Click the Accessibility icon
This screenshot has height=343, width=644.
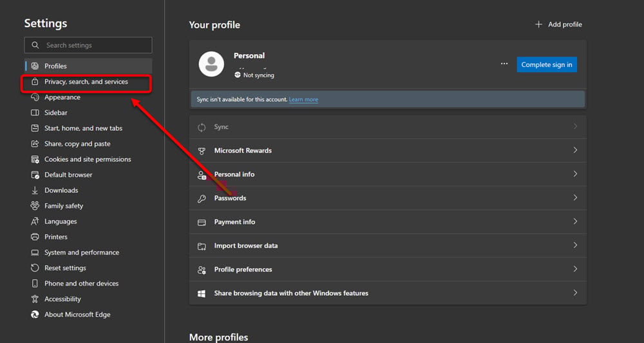coord(35,299)
